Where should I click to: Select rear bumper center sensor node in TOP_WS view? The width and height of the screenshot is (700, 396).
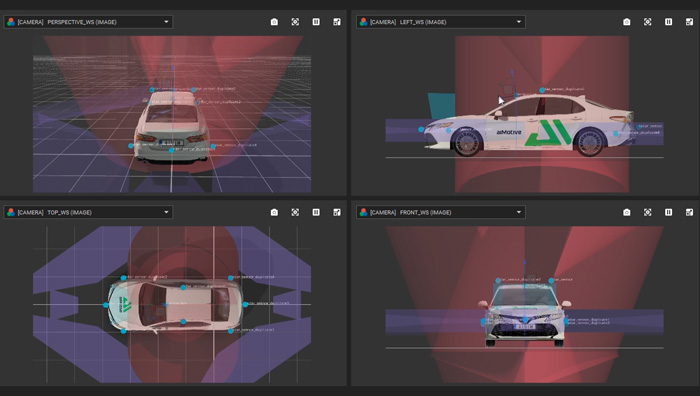point(245,304)
